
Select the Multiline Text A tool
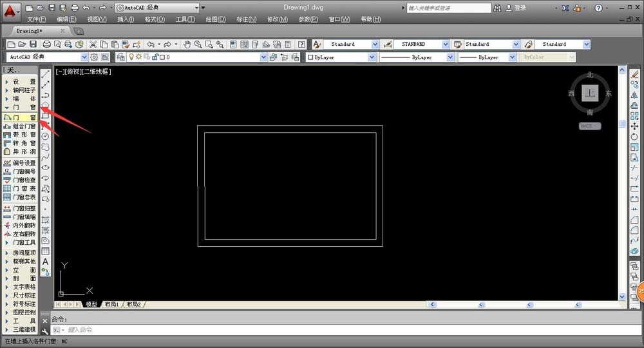(x=46, y=262)
